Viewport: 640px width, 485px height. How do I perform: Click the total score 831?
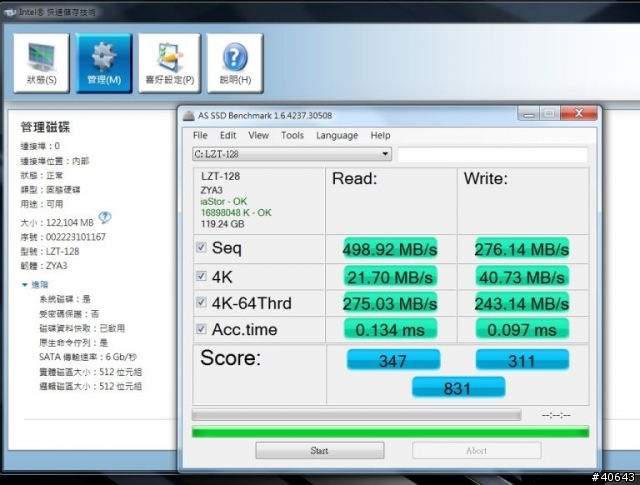click(x=458, y=387)
